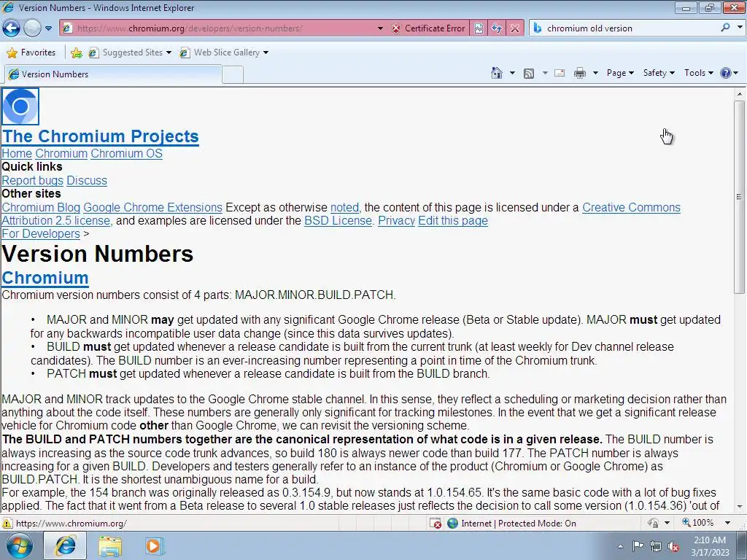This screenshot has height=560, width=747.
Task: Open the Report bugs link
Action: point(32,181)
